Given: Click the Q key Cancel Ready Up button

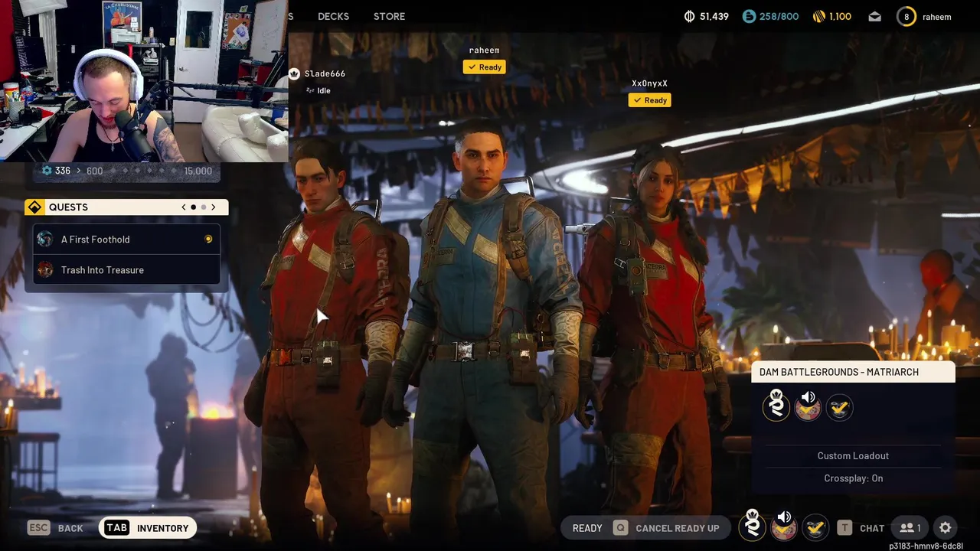Looking at the screenshot, I should click(666, 528).
